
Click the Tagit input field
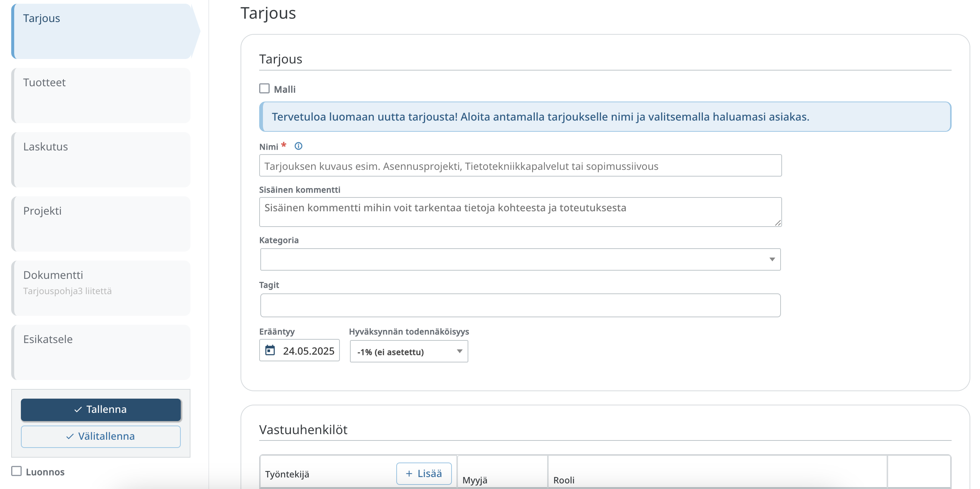coord(520,305)
